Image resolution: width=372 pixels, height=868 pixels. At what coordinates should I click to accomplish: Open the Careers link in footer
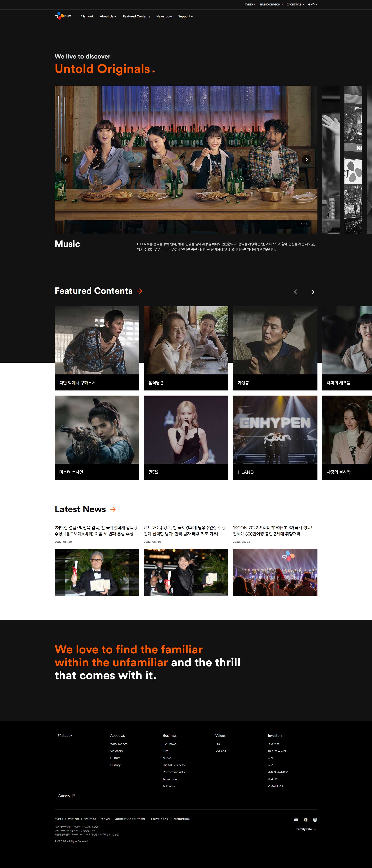(66, 796)
